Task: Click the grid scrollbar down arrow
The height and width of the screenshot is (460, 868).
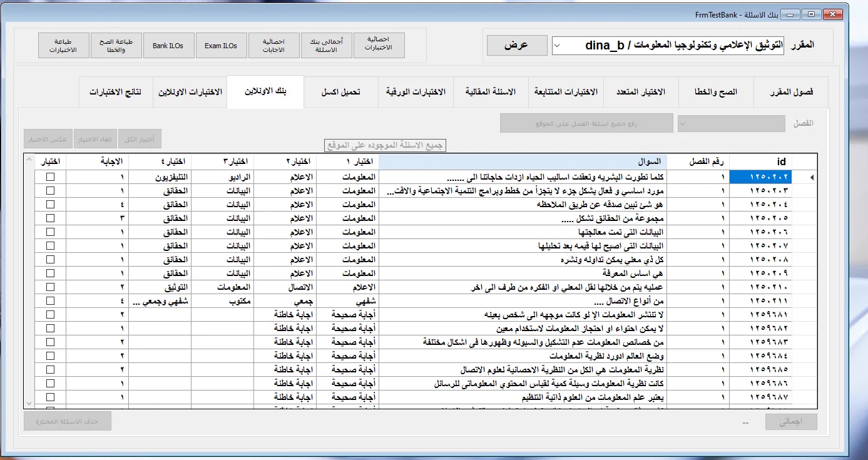Action: pyautogui.click(x=29, y=402)
